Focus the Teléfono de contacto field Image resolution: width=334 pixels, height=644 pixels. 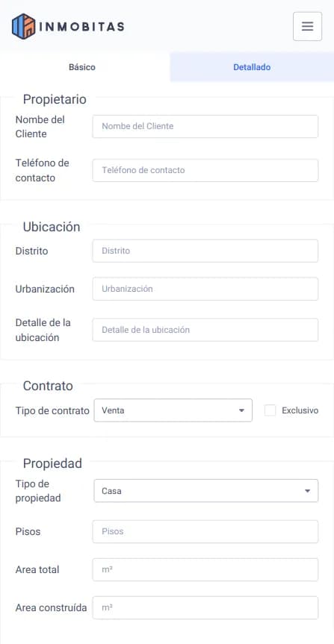tap(205, 170)
